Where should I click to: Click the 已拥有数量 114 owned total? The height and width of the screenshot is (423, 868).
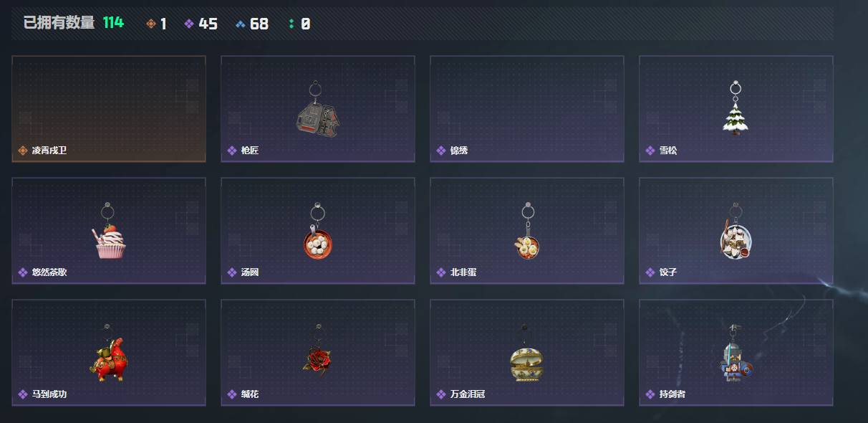pyautogui.click(x=73, y=23)
